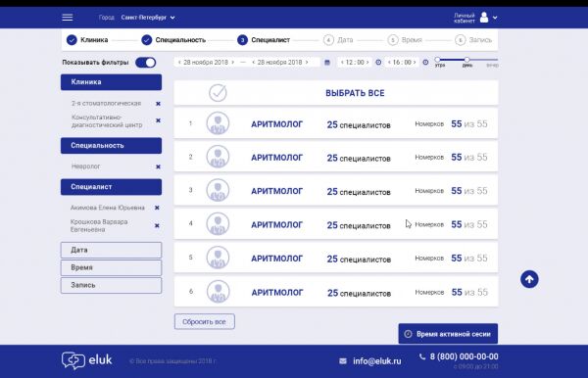Click the утро handle on time slider
This screenshot has height=378, width=588.
(437, 60)
